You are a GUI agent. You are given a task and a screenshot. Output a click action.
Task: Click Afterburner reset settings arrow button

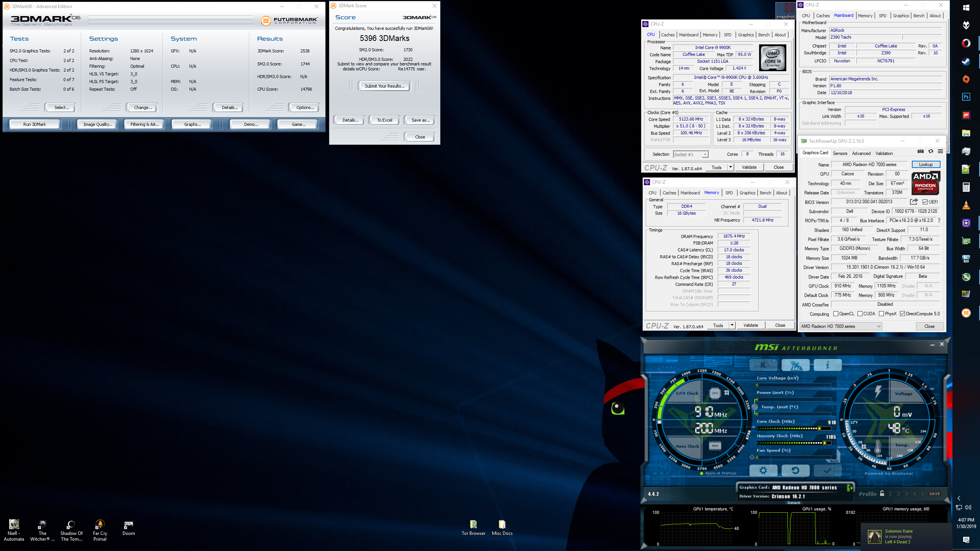coord(795,471)
